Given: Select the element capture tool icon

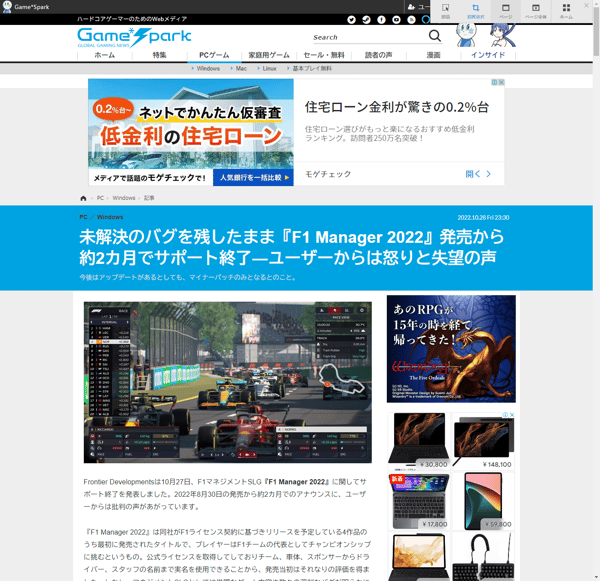Looking at the screenshot, I should click(x=445, y=11).
